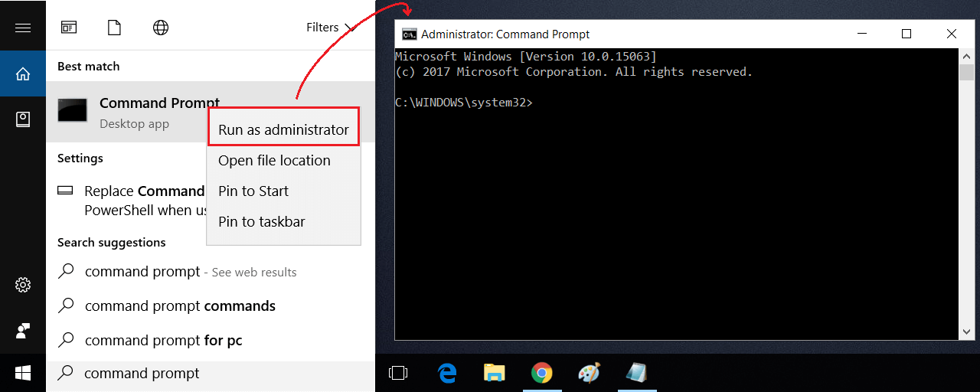Screen dimensions: 980x392
Task: Click the Windows Start button
Action: [x=23, y=373]
